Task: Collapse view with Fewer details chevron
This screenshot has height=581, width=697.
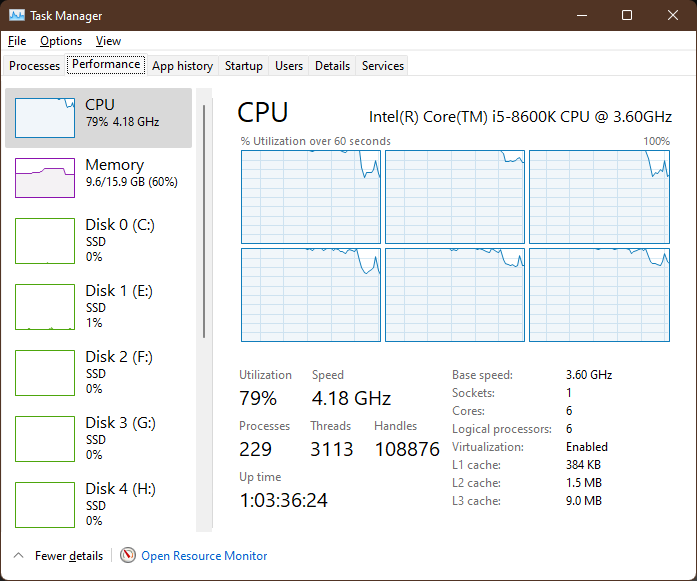Action: pyautogui.click(x=19, y=555)
